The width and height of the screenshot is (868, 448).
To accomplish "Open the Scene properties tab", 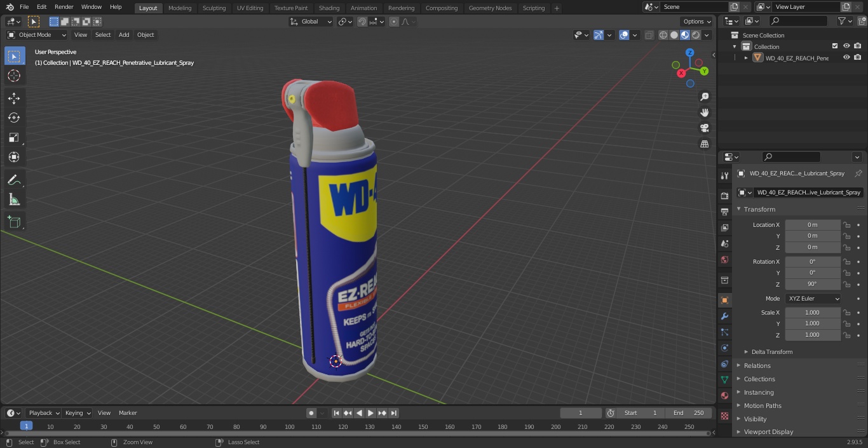I will click(724, 243).
